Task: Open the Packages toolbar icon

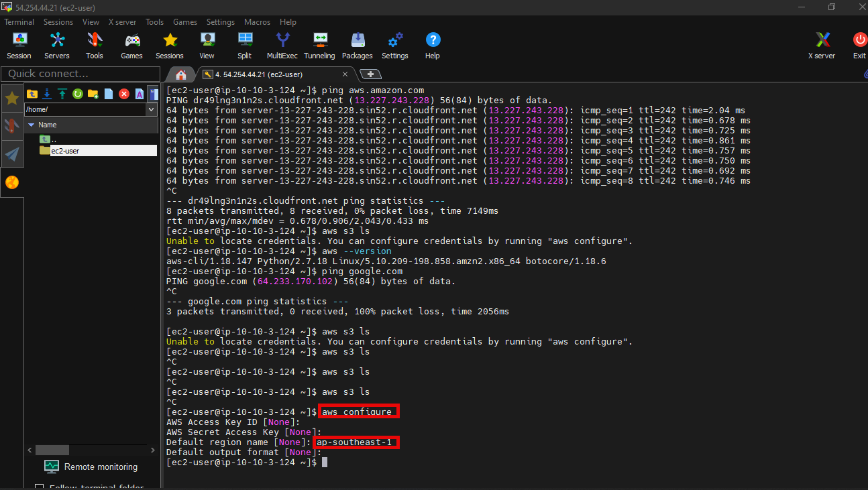Action: 358,46
